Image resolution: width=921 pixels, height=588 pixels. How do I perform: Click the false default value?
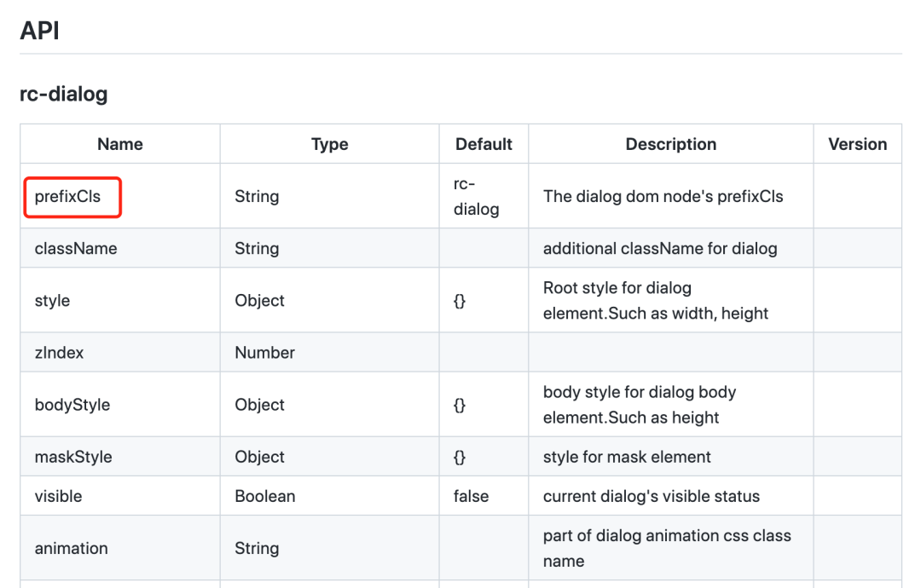tap(472, 496)
